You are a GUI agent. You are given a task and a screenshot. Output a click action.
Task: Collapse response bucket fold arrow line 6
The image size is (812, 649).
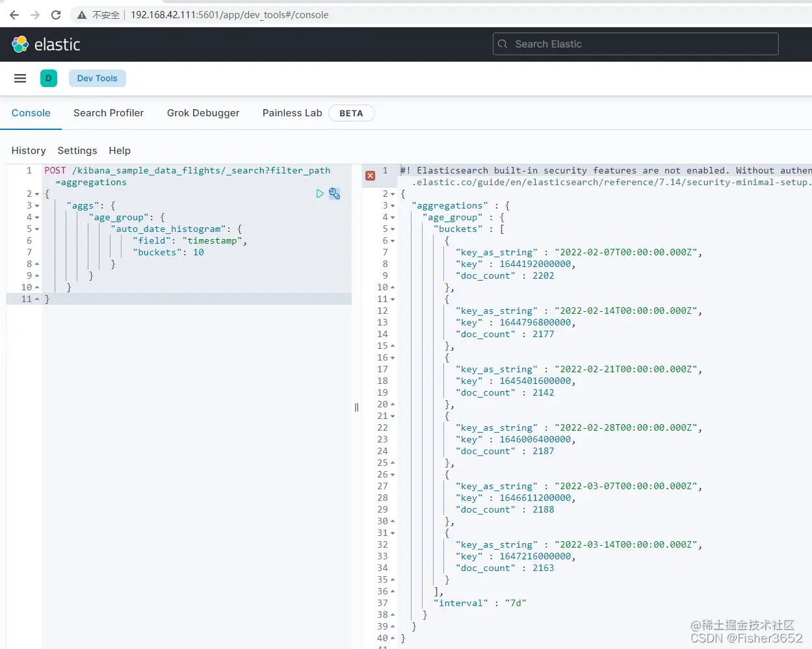[393, 241]
